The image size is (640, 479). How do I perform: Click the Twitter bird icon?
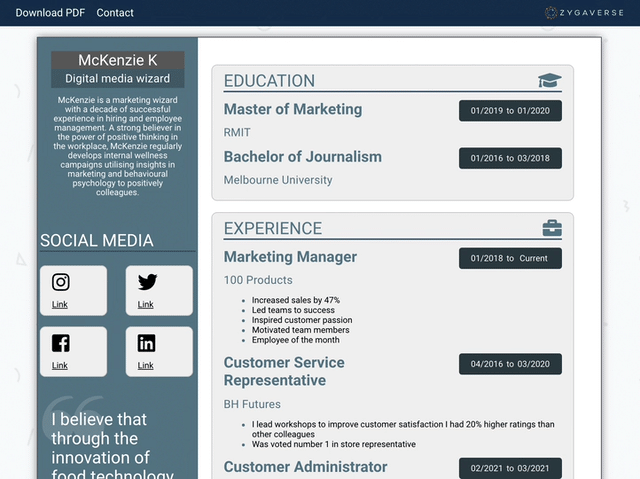pos(147,283)
